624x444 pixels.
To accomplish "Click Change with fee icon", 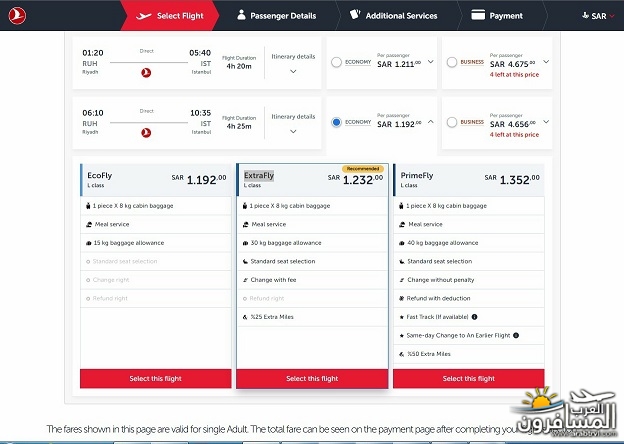I will [245, 280].
